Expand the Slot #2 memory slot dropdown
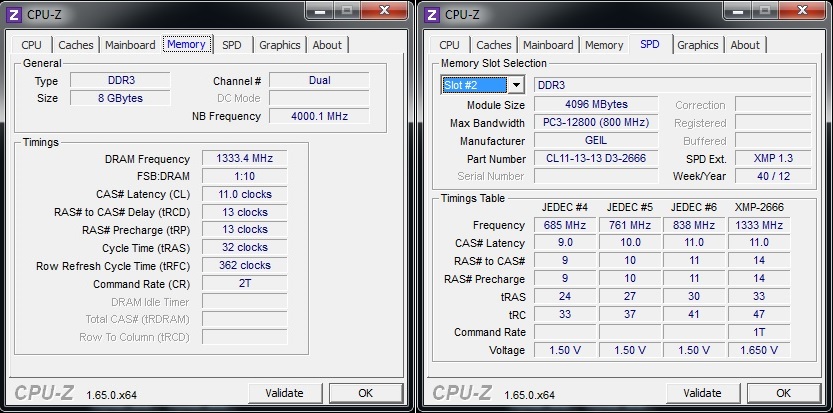 pyautogui.click(x=516, y=85)
